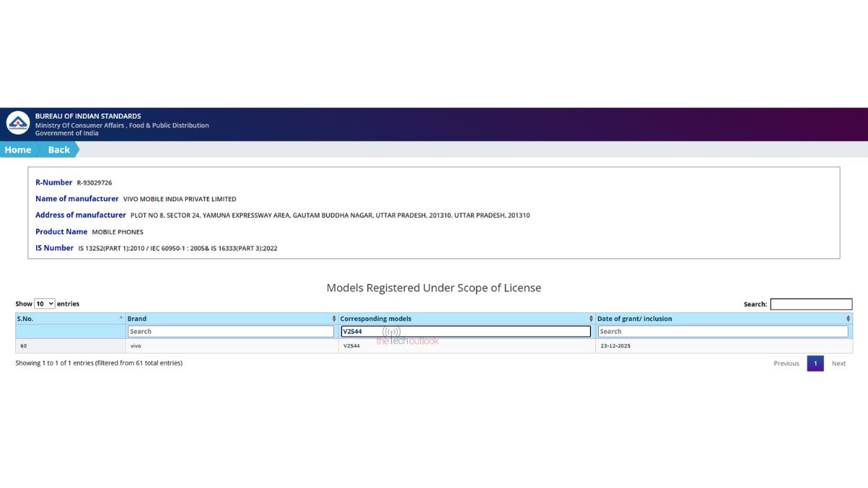Viewport: 868px width, 488px height.
Task: Open the Show entries count dropdown
Action: (x=45, y=304)
